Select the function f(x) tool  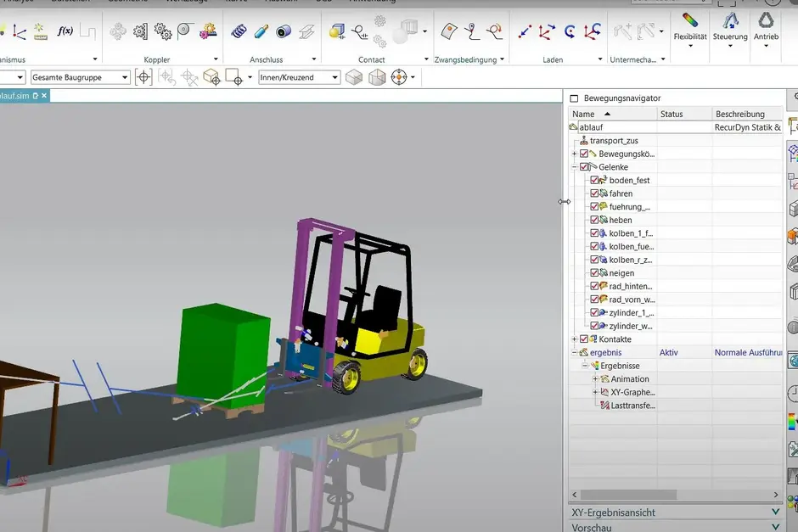pyautogui.click(x=65, y=31)
